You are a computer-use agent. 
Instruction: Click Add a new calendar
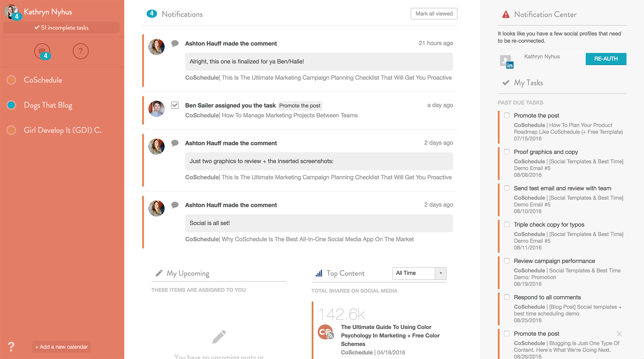(61, 347)
